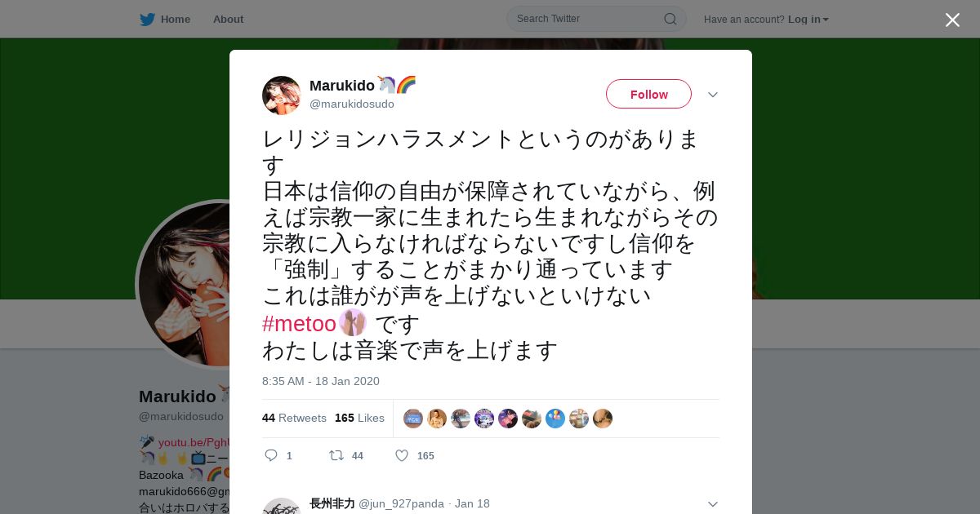Image resolution: width=980 pixels, height=514 pixels.
Task: Open the Log in dropdown
Action: click(808, 20)
